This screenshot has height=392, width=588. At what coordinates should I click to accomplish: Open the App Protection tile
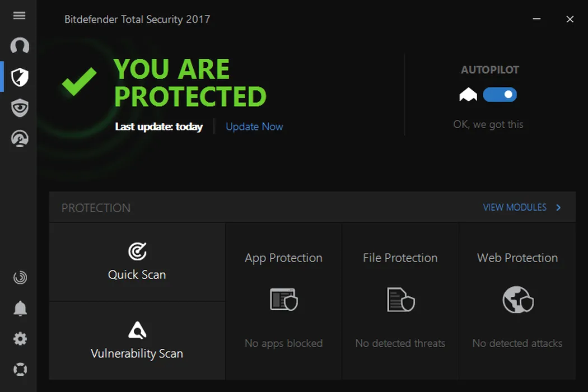click(283, 301)
